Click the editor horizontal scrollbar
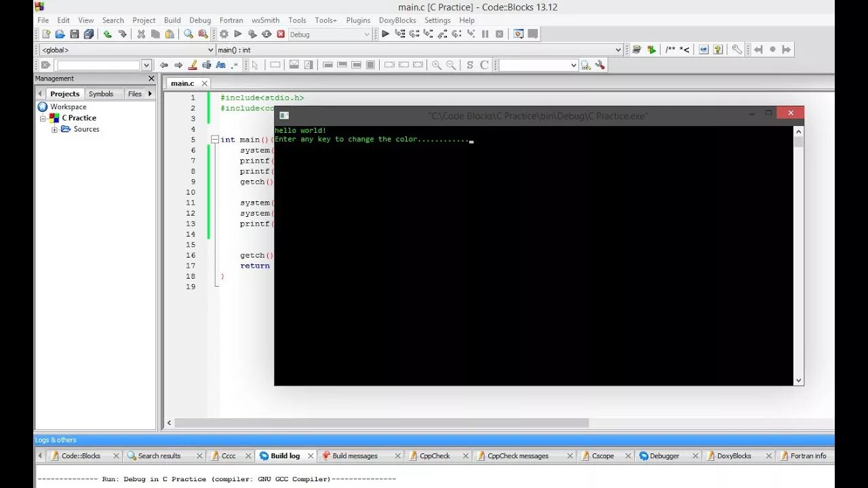 [x=382, y=423]
